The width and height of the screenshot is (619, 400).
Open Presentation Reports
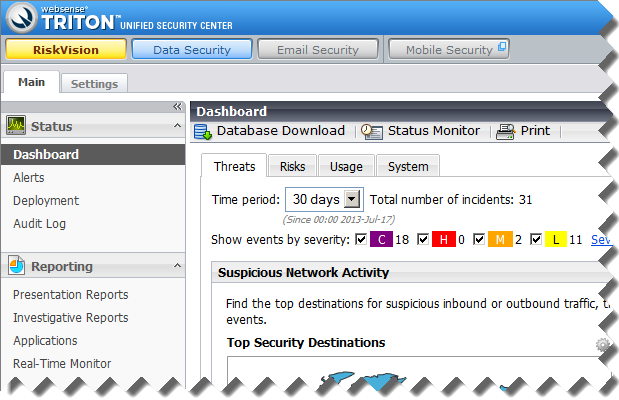(71, 295)
